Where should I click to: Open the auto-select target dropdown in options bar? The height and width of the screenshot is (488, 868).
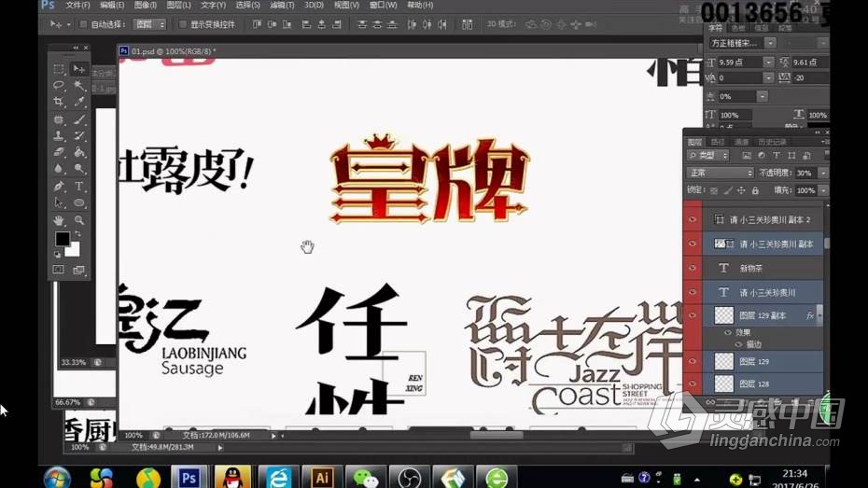tap(150, 24)
